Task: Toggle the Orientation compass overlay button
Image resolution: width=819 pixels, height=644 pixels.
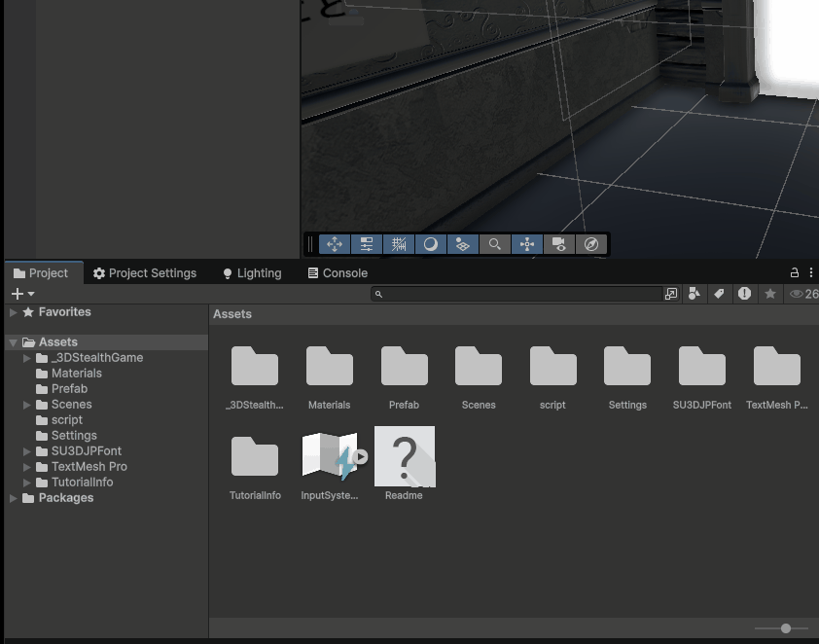Action: pyautogui.click(x=591, y=244)
